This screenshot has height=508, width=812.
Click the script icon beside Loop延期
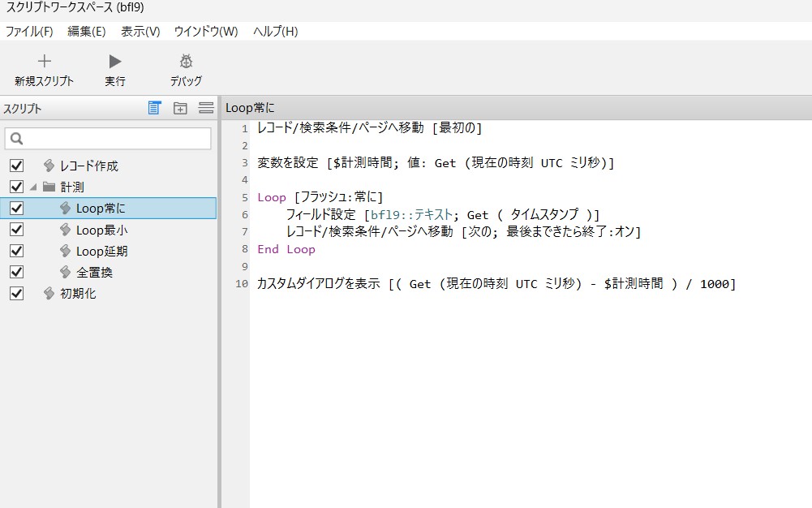[65, 251]
